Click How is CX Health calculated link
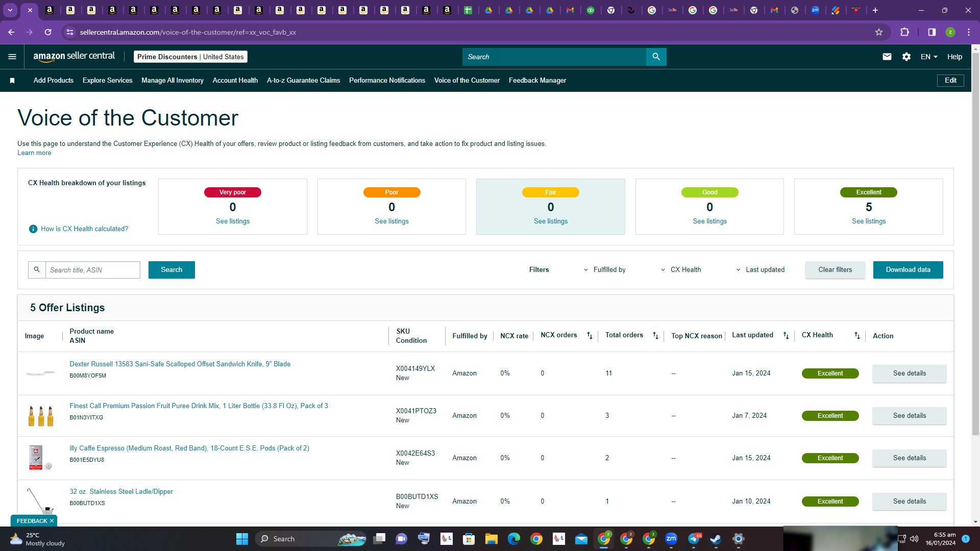This screenshot has height=551, width=980. pos(85,229)
